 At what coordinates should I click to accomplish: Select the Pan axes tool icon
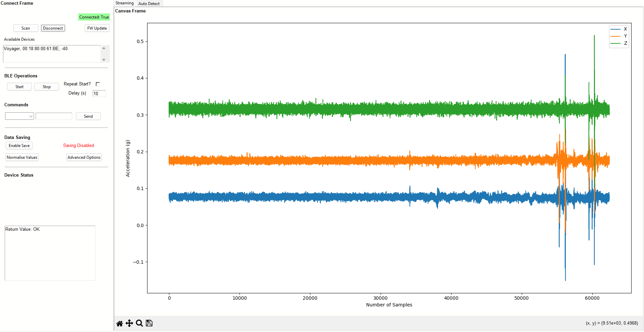pyautogui.click(x=129, y=324)
